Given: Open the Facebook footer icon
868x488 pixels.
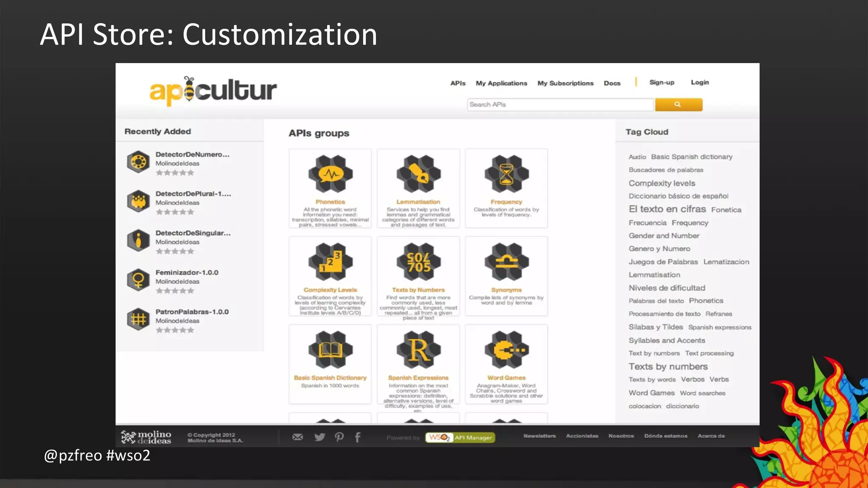Looking at the screenshot, I should click(x=358, y=437).
